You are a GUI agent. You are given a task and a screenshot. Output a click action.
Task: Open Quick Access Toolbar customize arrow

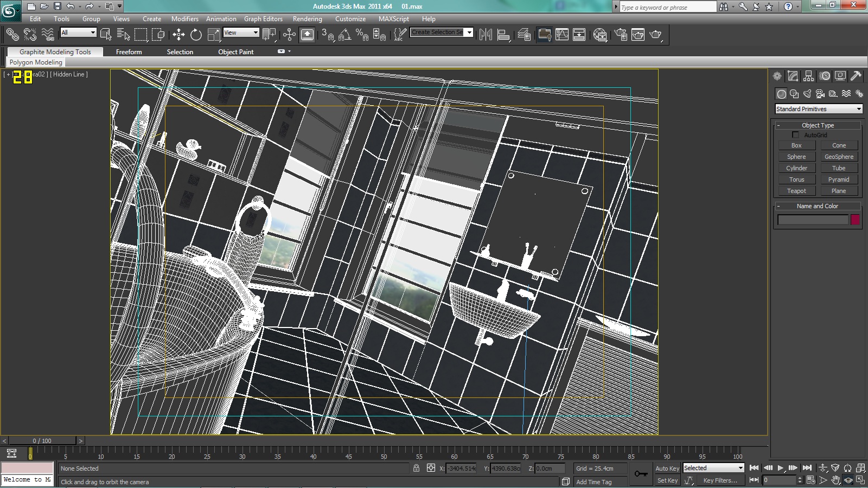click(120, 7)
